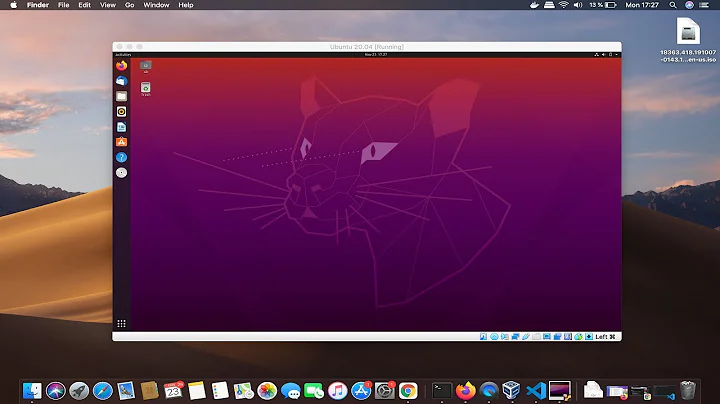
Task: Click macOS menu bar volume icon
Action: coord(578,5)
